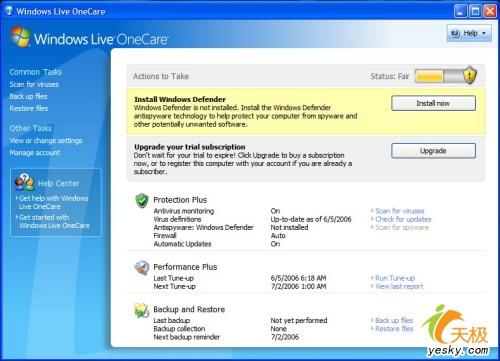Click the green Protection Plus shield icon
This screenshot has width=500, height=361.
[142, 201]
